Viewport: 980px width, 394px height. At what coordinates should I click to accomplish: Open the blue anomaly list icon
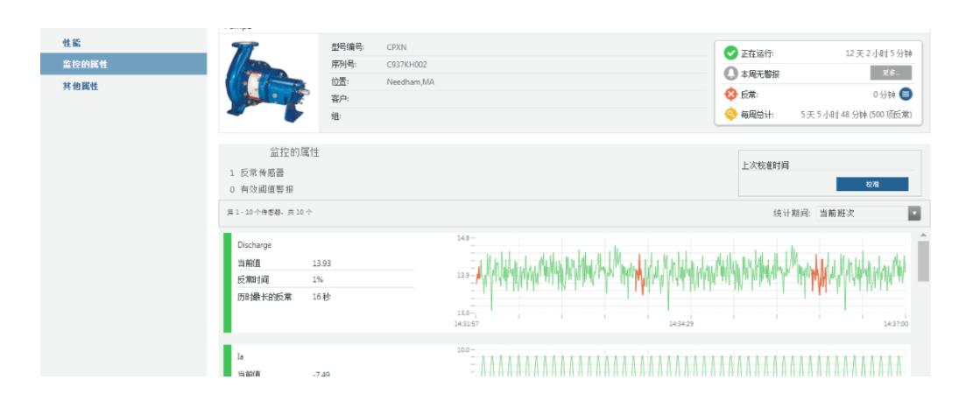point(906,95)
